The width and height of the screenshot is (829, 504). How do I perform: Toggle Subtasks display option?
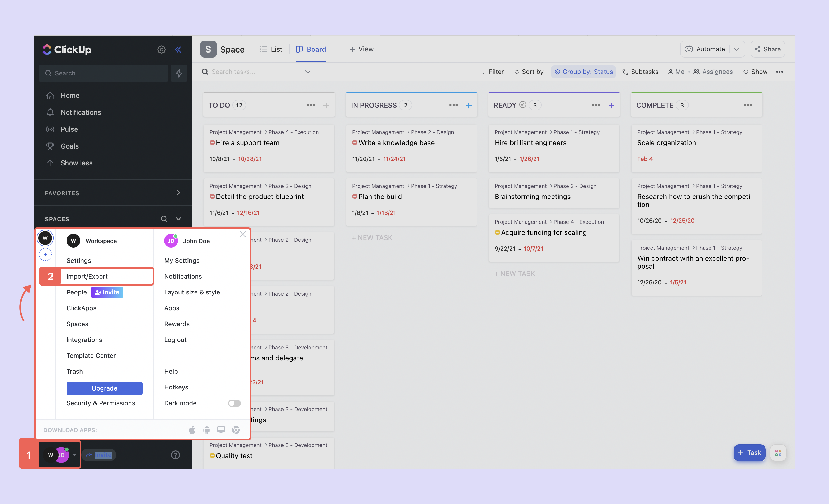pyautogui.click(x=640, y=72)
